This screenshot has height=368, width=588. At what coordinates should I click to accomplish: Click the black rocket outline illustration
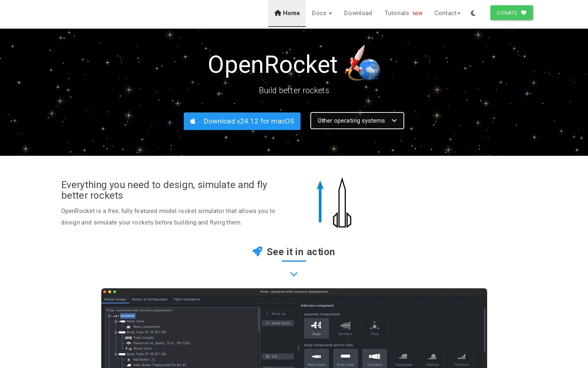(x=342, y=203)
